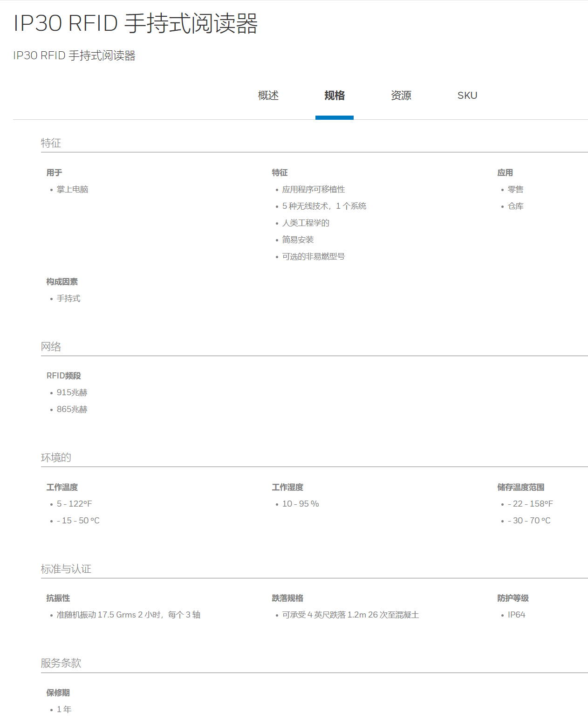Click the 掌上电脑 list item
The width and height of the screenshot is (588, 728).
pos(72,189)
